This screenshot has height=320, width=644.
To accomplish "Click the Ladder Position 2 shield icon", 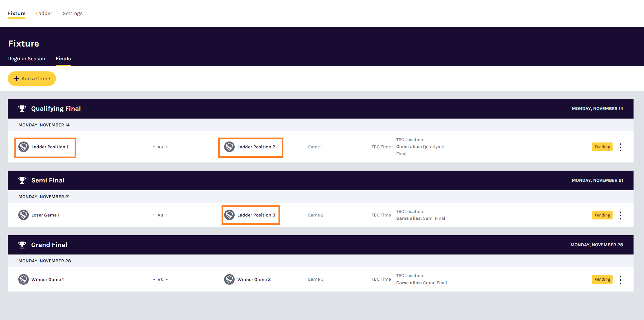I will point(229,147).
